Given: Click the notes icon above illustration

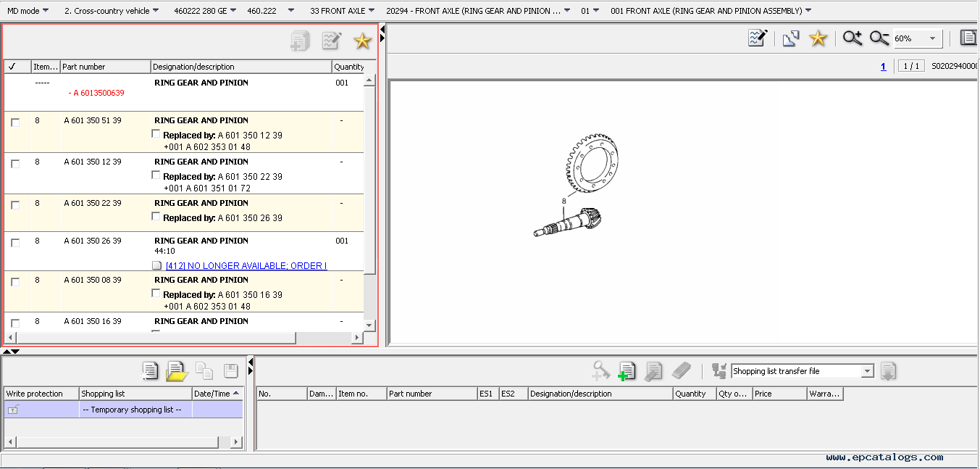Looking at the screenshot, I should [x=758, y=38].
